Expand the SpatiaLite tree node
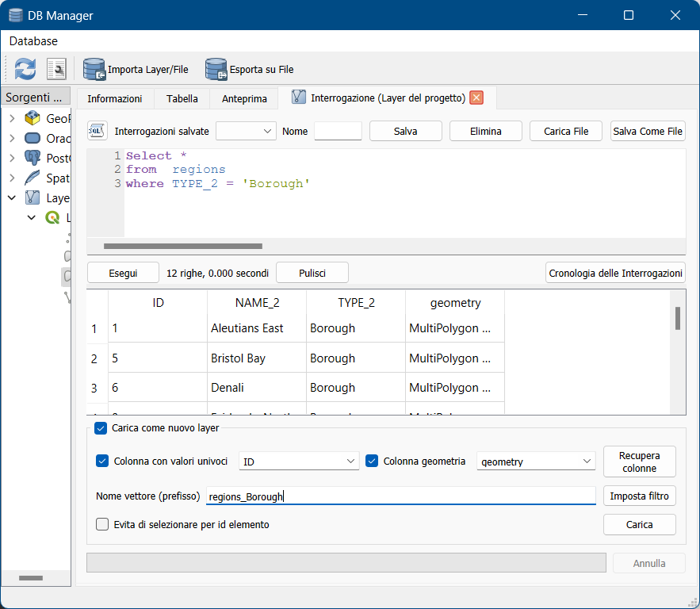Image resolution: width=700 pixels, height=609 pixels. coord(12,178)
